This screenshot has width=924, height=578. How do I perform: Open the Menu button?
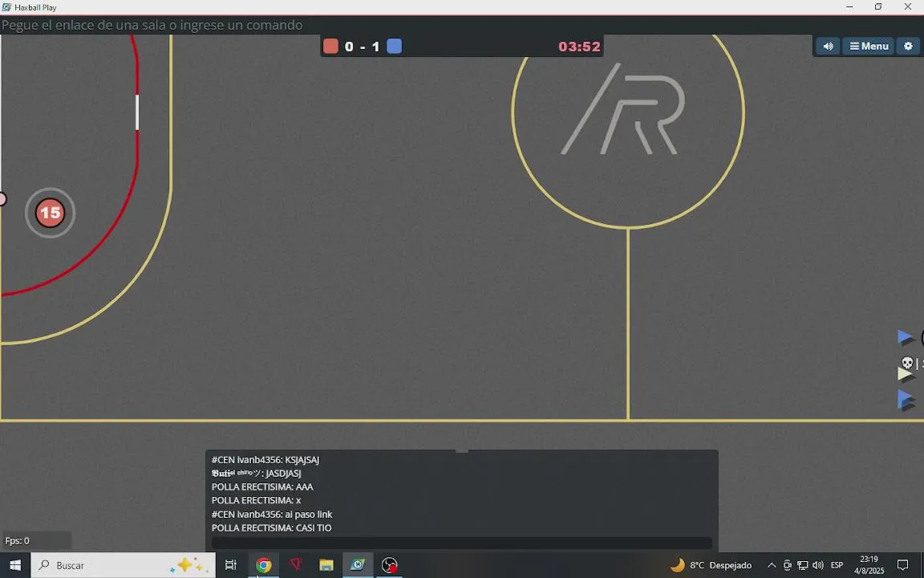pos(869,46)
